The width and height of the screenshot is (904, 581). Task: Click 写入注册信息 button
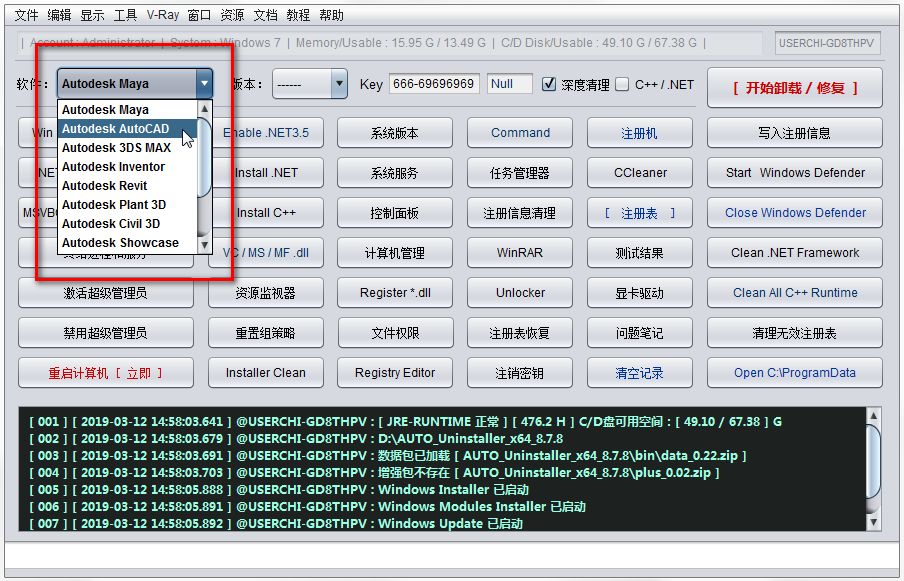[794, 133]
